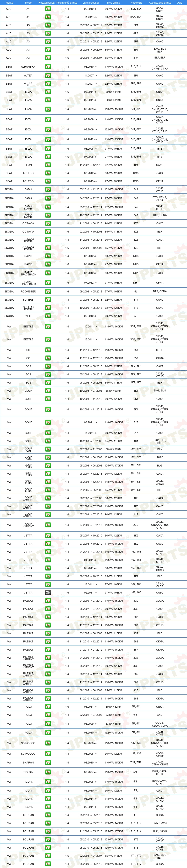Click the petrol icon in the VW SHARAN row
187x868 pixels.
click(x=48, y=763)
